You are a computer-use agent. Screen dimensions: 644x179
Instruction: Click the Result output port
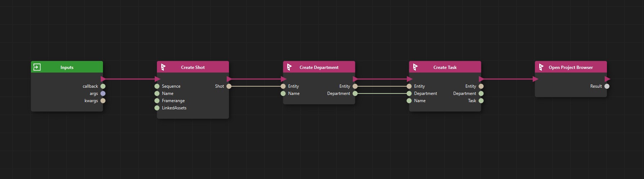(607, 86)
